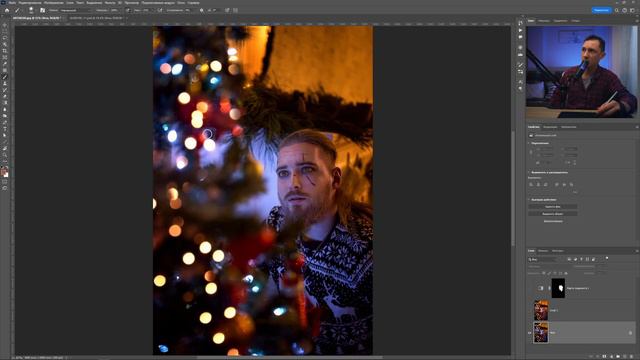Click the background color swatch
The height and width of the screenshot is (360, 640).
[x=6, y=175]
